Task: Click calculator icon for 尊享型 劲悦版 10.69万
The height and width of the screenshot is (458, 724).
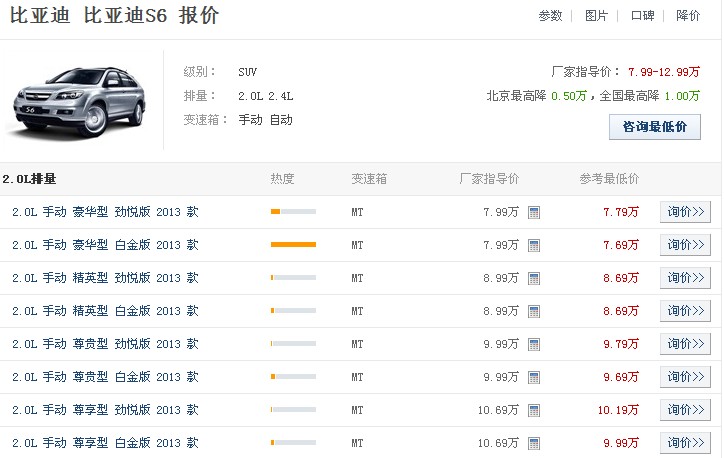Action: point(534,411)
